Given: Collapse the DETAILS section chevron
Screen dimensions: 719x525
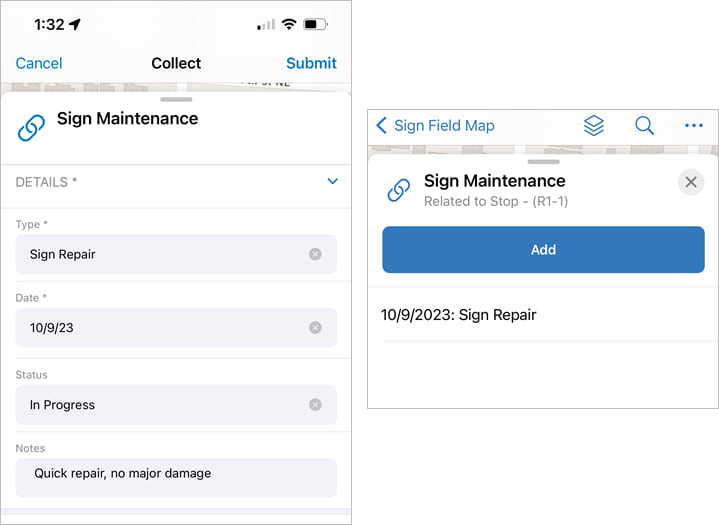Looking at the screenshot, I should coord(333,182).
